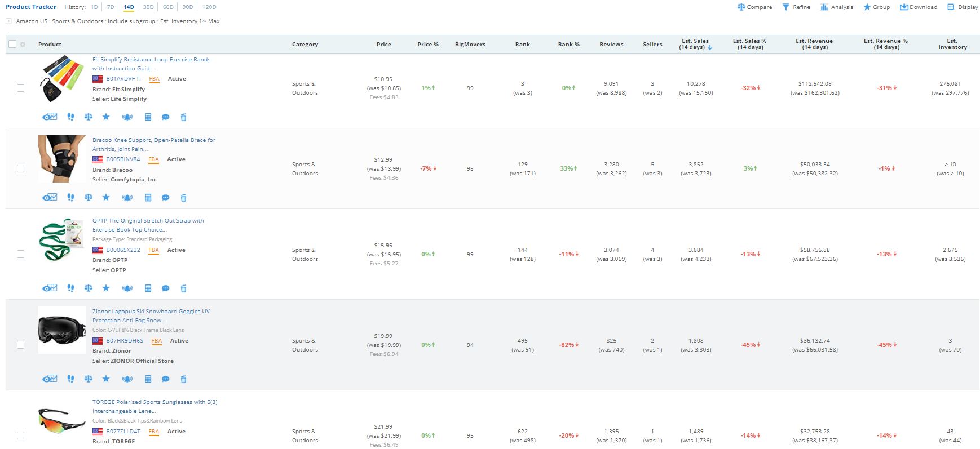Open Zionor Lagopus Ski Snowboard Goggles link
The height and width of the screenshot is (449, 980).
pyautogui.click(x=151, y=315)
